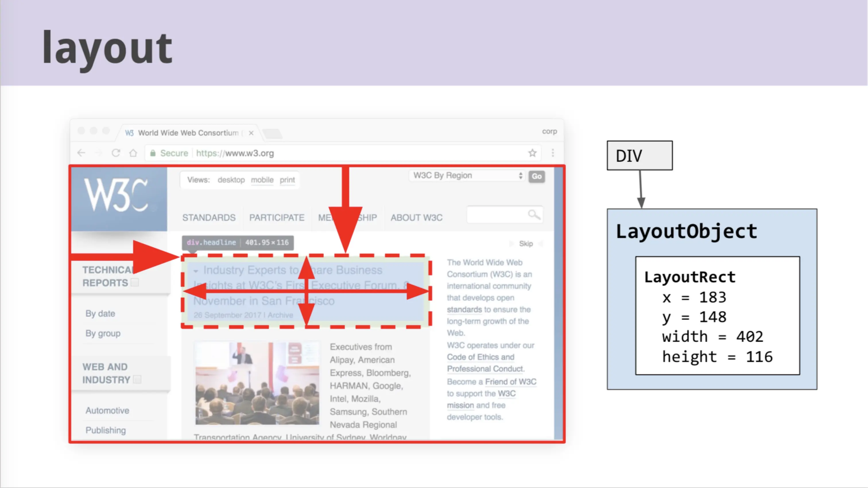Reload the page with the refresh icon
Screen dimensions: 868x488
click(116, 153)
